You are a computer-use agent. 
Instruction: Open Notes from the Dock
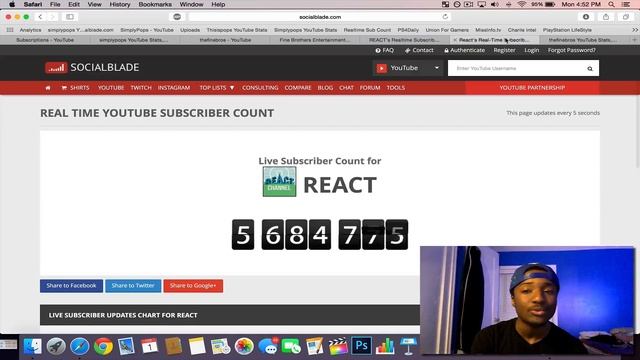point(197,346)
